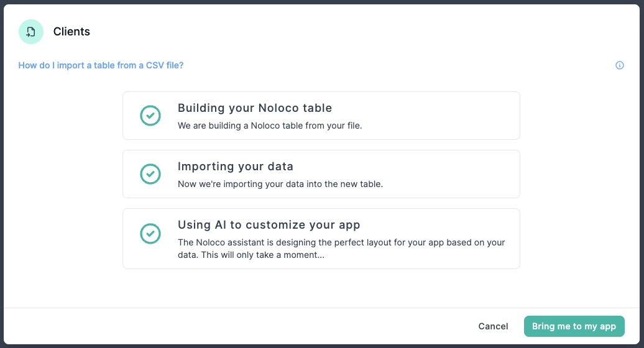The width and height of the screenshot is (644, 348).
Task: Click the checkmark for Building your Noloco table
Action: (x=150, y=116)
